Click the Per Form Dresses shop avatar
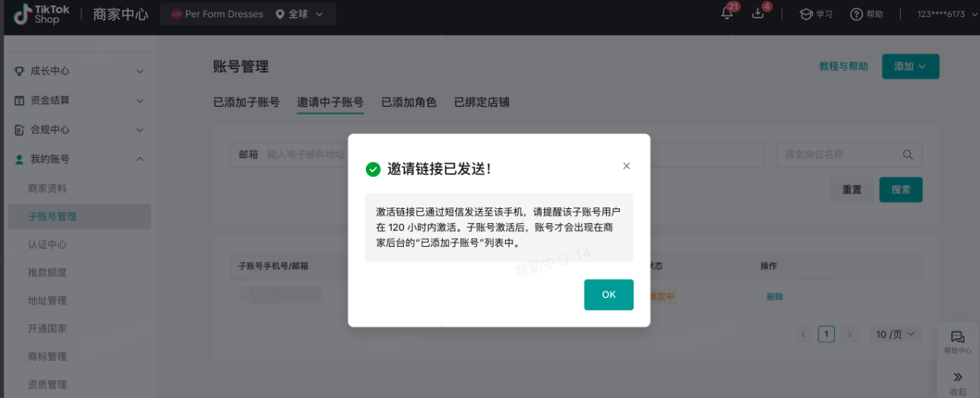980x398 pixels. tap(176, 14)
